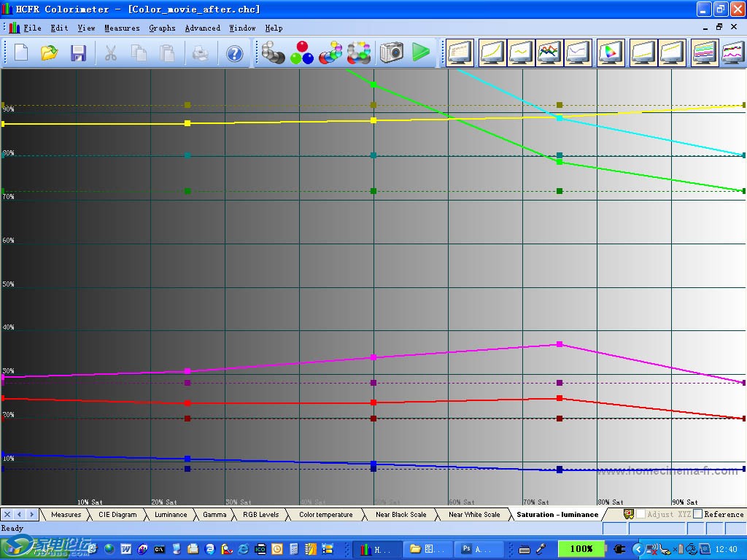This screenshot has height=560, width=747.
Task: Click the first-tab scroll arrow left of Measures
Action: (7, 514)
